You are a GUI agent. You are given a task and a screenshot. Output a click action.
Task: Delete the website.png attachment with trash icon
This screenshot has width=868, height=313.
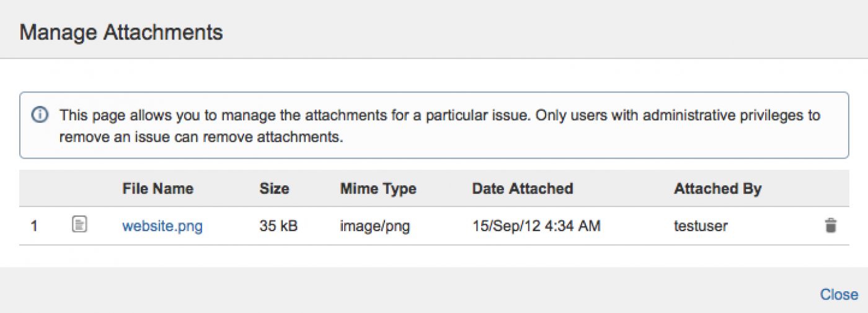click(x=830, y=226)
